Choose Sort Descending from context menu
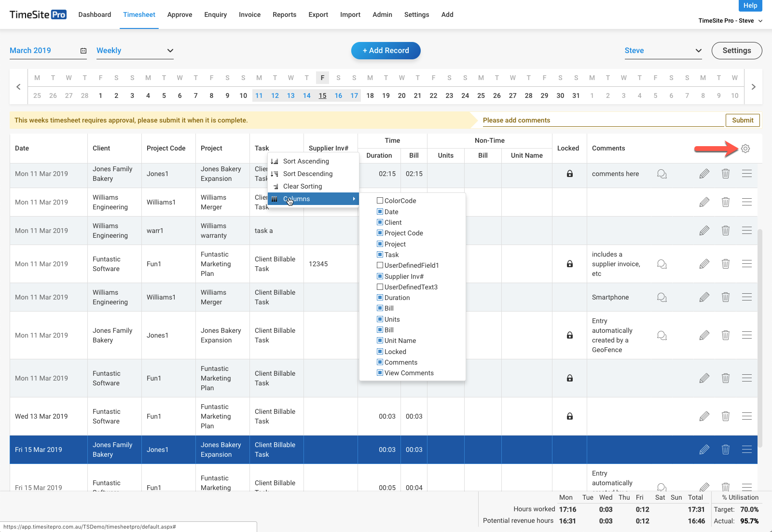Image resolution: width=772 pixels, height=532 pixels. (x=313, y=174)
